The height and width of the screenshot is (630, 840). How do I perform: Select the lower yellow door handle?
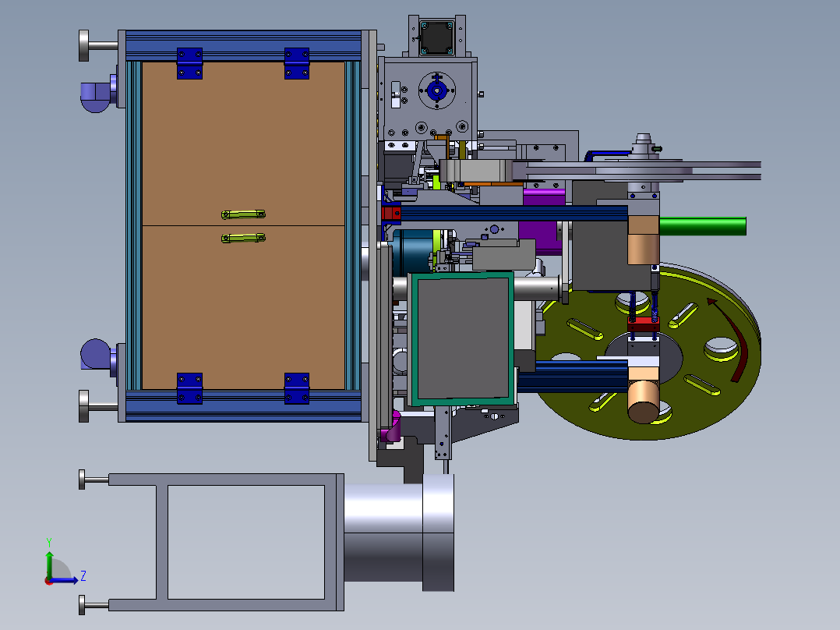click(x=243, y=238)
